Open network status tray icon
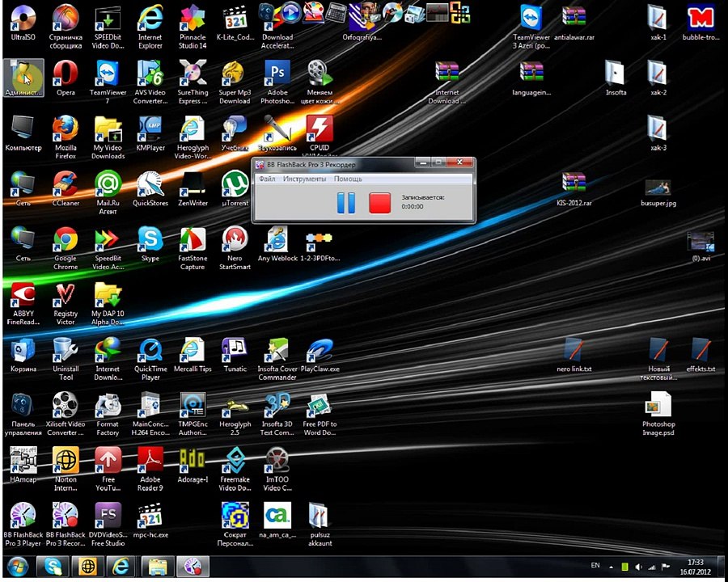The height and width of the screenshot is (582, 728). tap(652, 567)
